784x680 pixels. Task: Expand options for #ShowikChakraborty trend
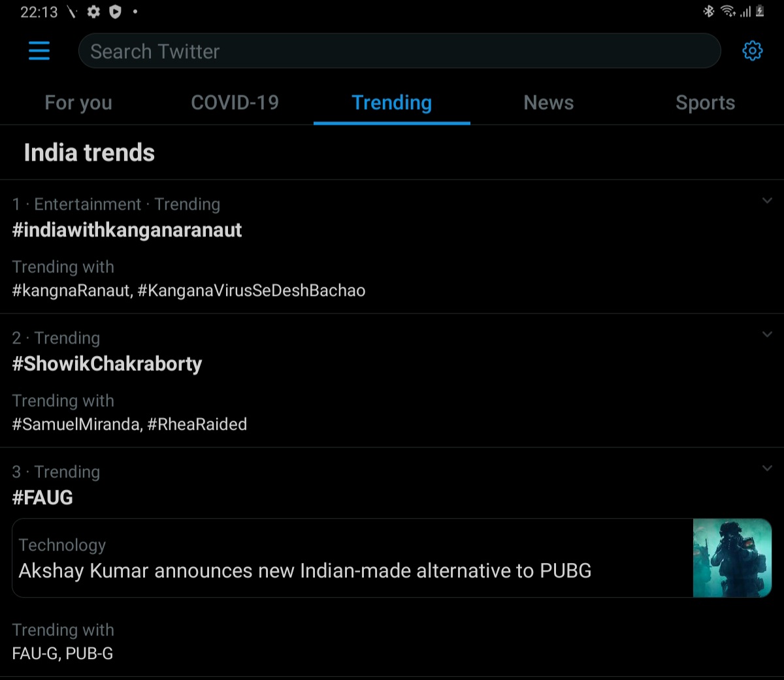(x=767, y=334)
